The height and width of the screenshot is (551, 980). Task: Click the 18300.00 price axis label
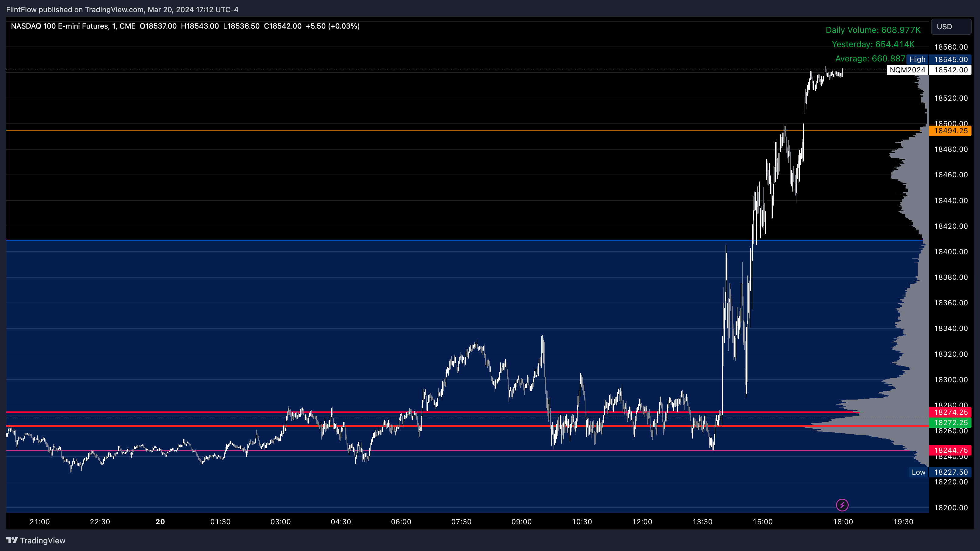(951, 380)
